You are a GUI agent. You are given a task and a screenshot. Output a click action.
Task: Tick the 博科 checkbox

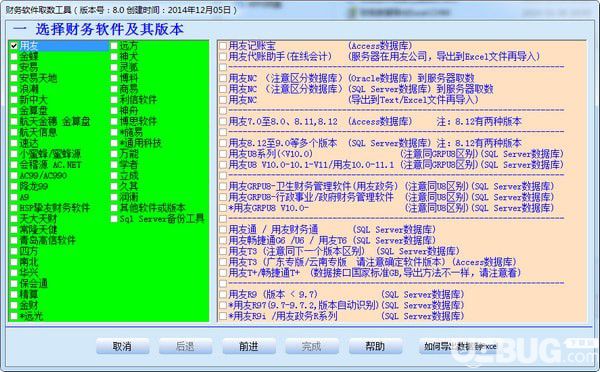114,78
